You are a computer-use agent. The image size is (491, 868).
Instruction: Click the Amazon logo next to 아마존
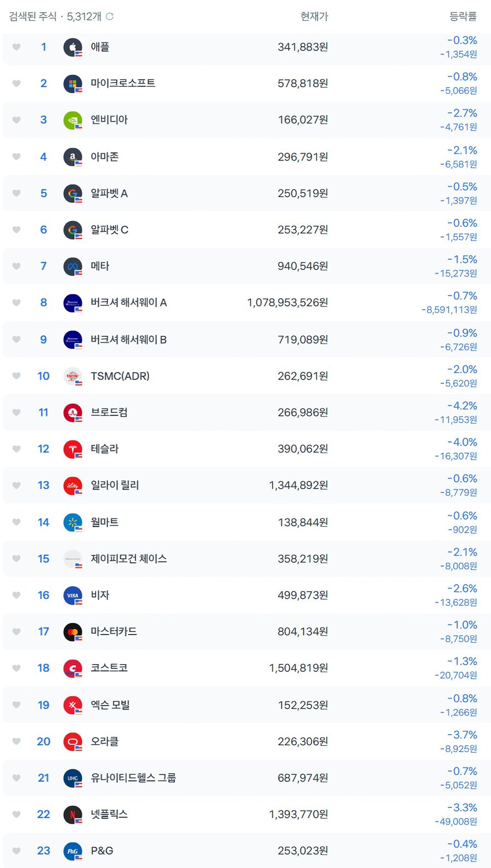click(x=73, y=156)
